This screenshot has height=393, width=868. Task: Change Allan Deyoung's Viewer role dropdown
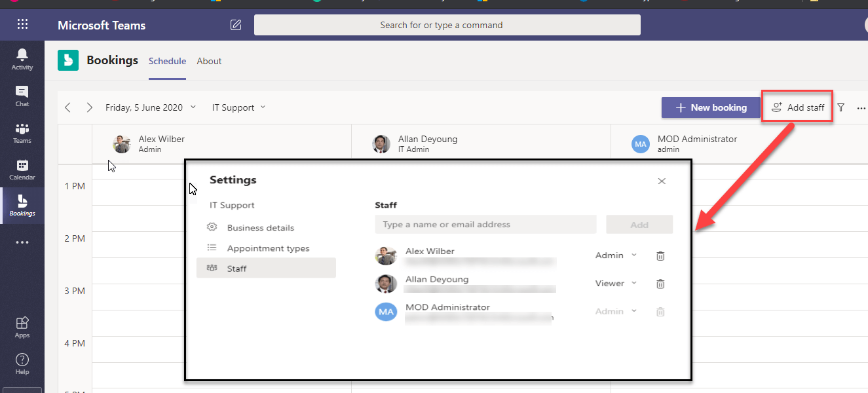click(x=616, y=284)
